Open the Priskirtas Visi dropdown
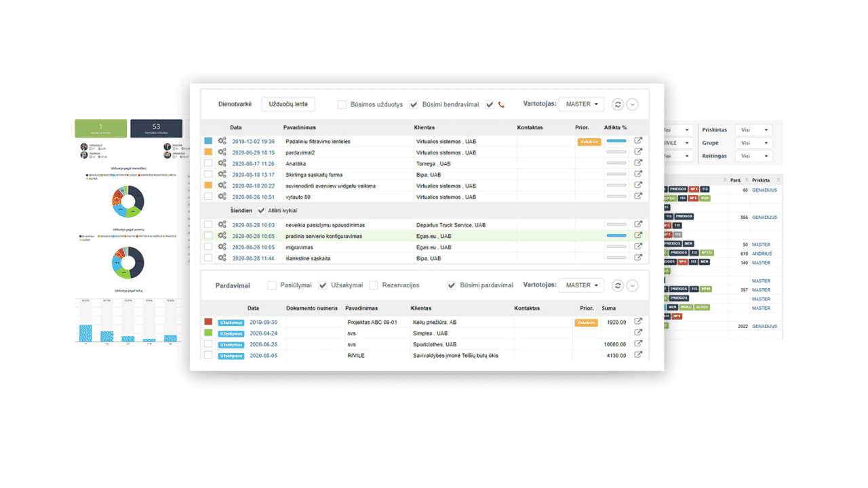This screenshot has height=488, width=868. pos(755,130)
